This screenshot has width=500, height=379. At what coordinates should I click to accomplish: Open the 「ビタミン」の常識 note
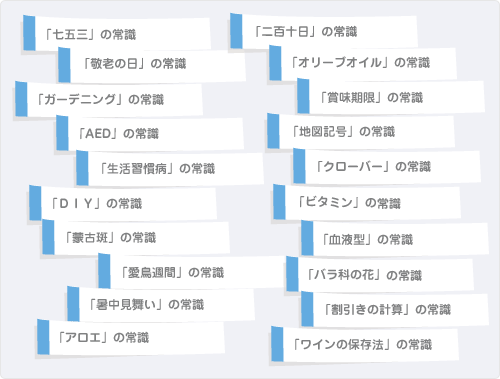367,202
